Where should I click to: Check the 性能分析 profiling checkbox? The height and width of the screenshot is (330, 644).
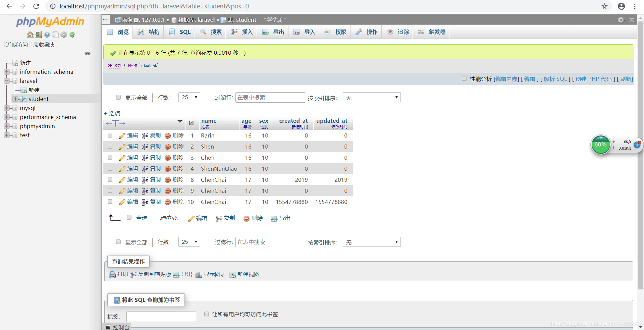[464, 78]
